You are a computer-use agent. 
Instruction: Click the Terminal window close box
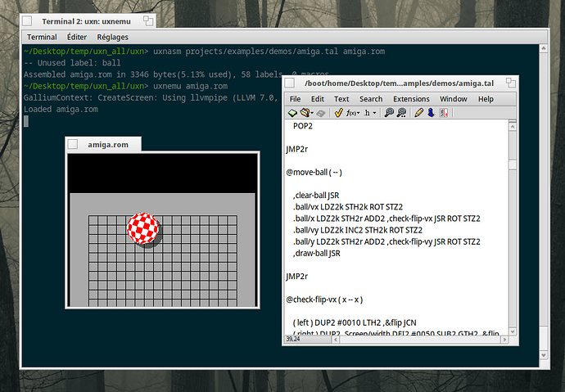(x=27, y=21)
